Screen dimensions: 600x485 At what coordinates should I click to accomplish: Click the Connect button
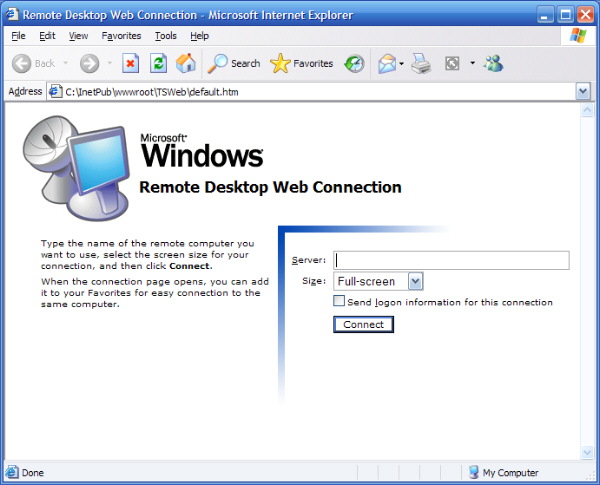[x=364, y=325]
